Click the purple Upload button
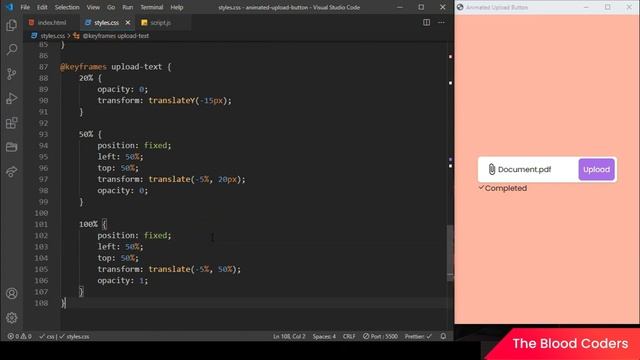The image size is (640, 360). [x=596, y=169]
